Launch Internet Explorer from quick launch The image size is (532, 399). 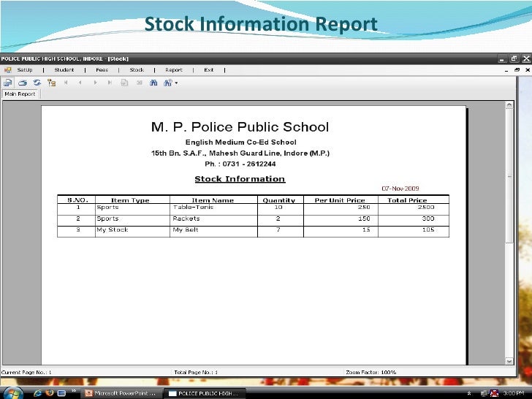[37, 393]
